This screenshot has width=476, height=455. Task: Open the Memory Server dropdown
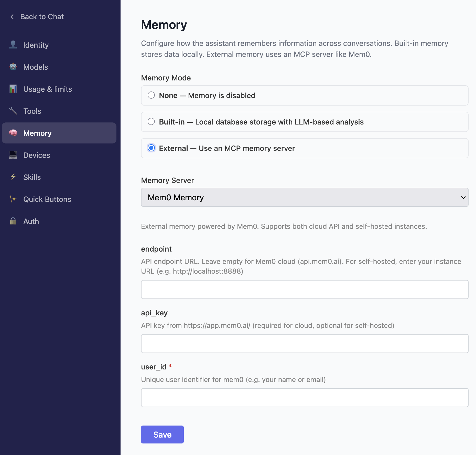[305, 197]
